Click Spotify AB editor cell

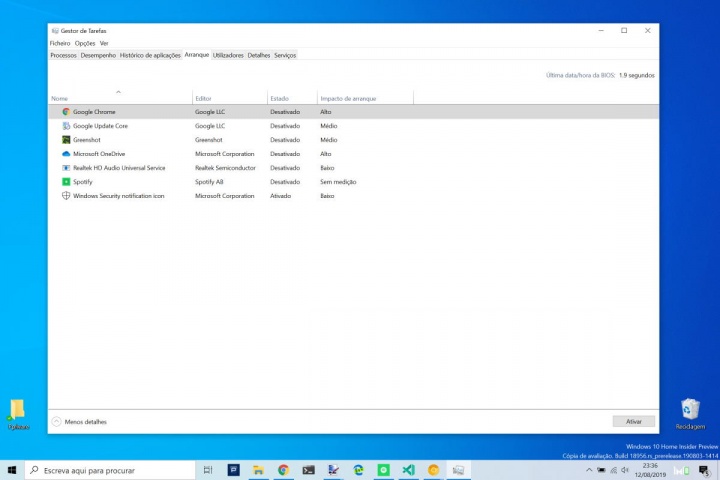209,182
